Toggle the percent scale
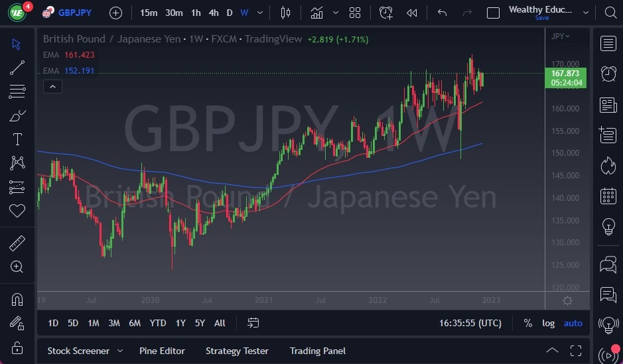 [x=527, y=323]
